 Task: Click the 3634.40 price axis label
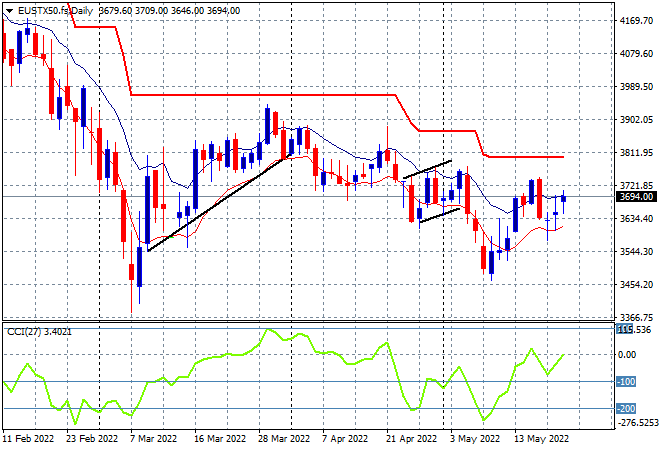click(636, 218)
